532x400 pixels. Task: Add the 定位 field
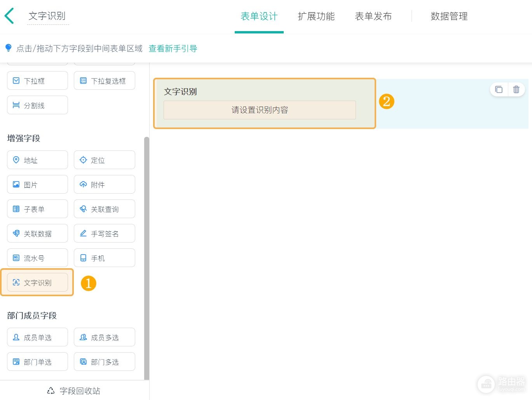click(x=105, y=160)
